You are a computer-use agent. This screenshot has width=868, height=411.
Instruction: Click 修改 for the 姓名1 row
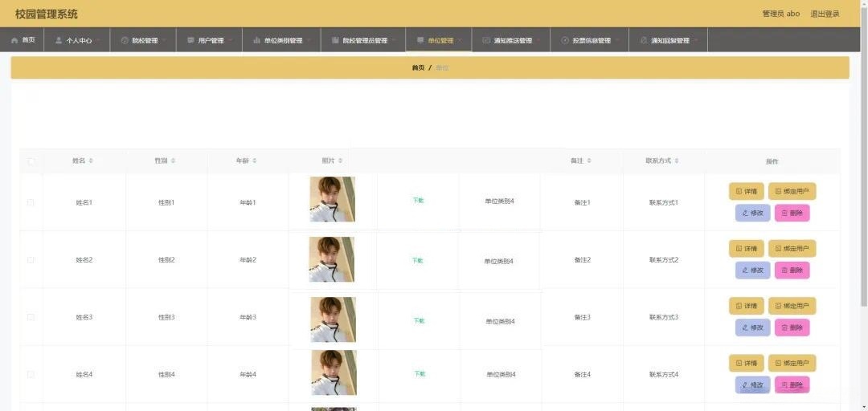pos(753,213)
